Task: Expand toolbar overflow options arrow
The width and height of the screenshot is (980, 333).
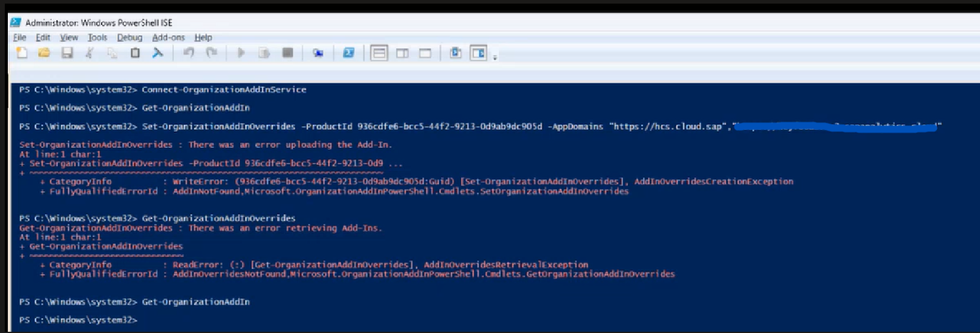Action: pyautogui.click(x=495, y=57)
